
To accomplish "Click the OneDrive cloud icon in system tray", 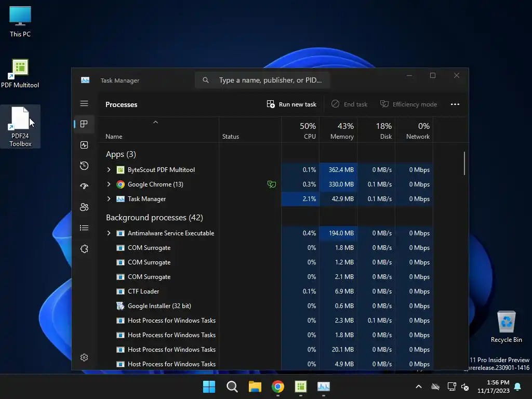I will point(435,387).
